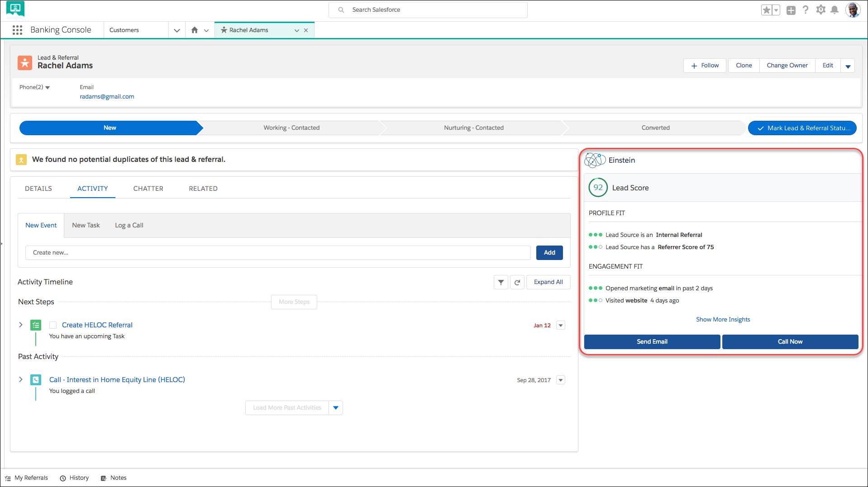
Task: Switch to the RELATED tab
Action: coord(203,189)
